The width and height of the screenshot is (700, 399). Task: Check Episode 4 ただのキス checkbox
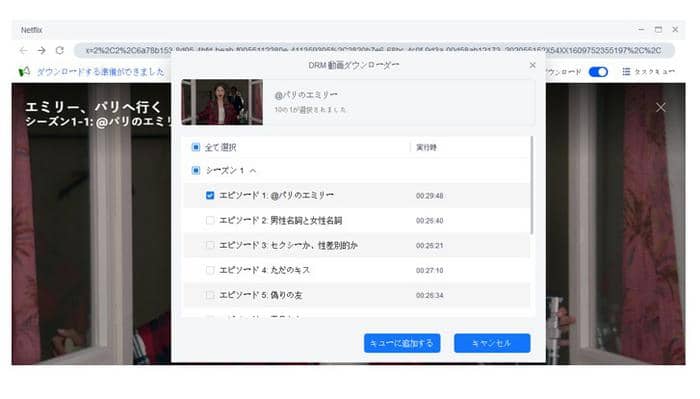pyautogui.click(x=210, y=270)
